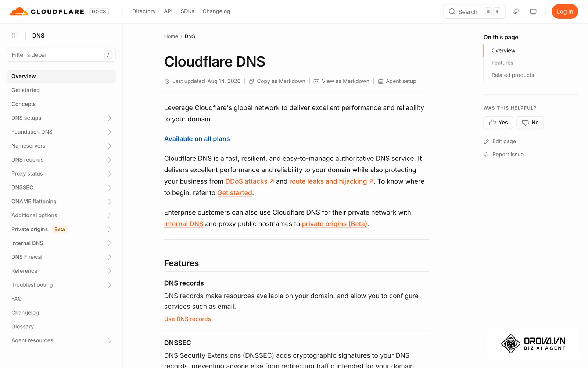Click the GitHub icon in the header
Image resolution: width=588 pixels, height=368 pixels.
pos(516,11)
